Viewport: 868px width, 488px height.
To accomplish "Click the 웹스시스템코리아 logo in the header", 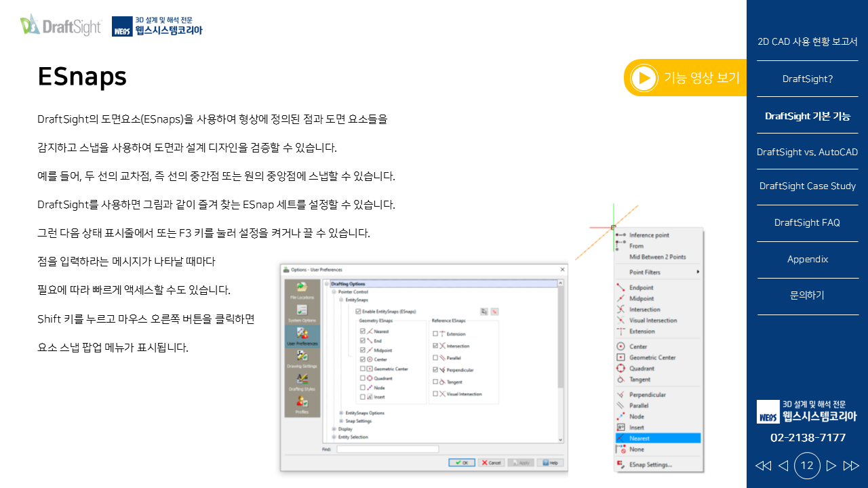I will 157,26.
